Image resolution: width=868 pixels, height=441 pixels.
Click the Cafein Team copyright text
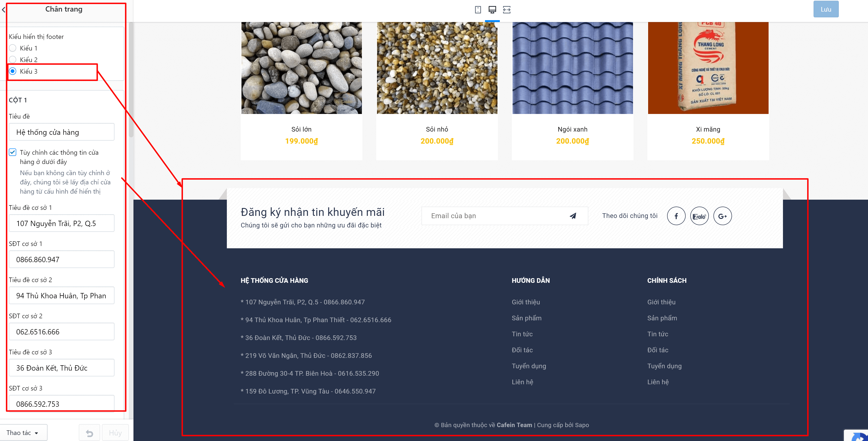[x=515, y=425]
